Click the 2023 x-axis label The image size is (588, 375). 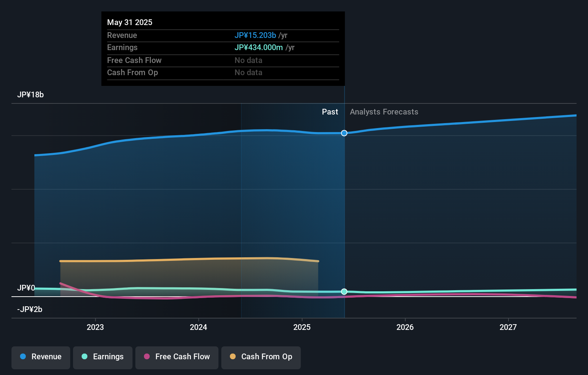tap(95, 327)
